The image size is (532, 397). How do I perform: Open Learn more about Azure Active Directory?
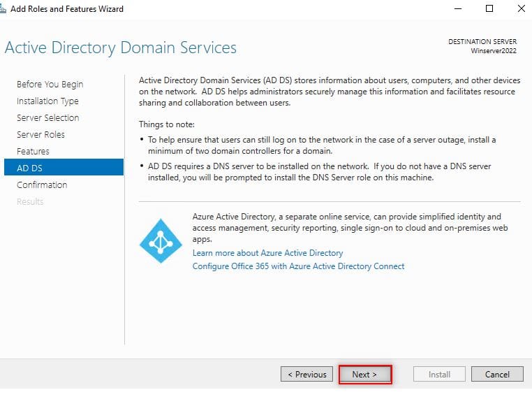(x=267, y=253)
